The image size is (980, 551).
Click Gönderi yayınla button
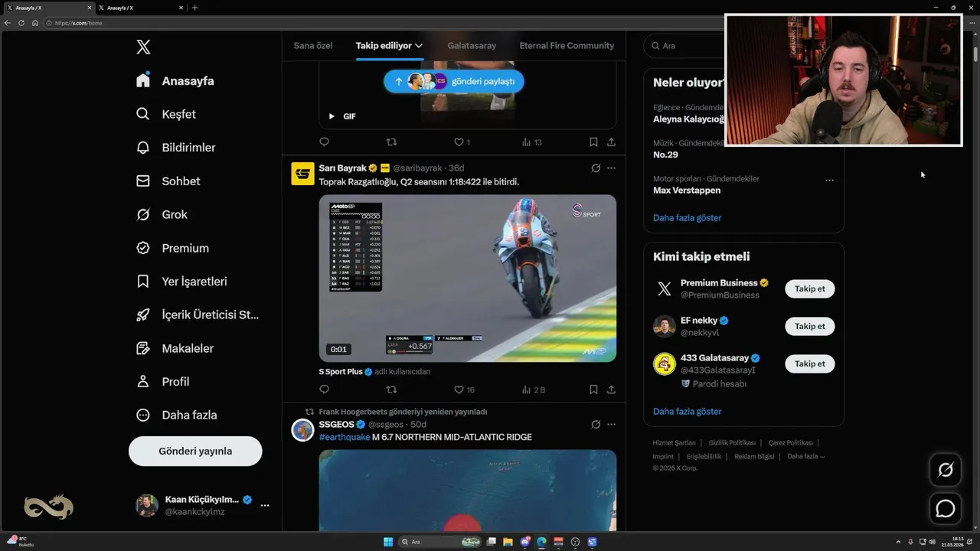point(195,451)
